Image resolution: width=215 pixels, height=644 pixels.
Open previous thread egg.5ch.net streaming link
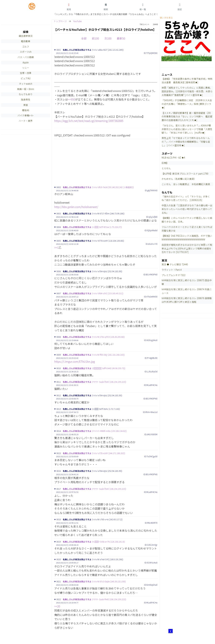tap(89, 121)
